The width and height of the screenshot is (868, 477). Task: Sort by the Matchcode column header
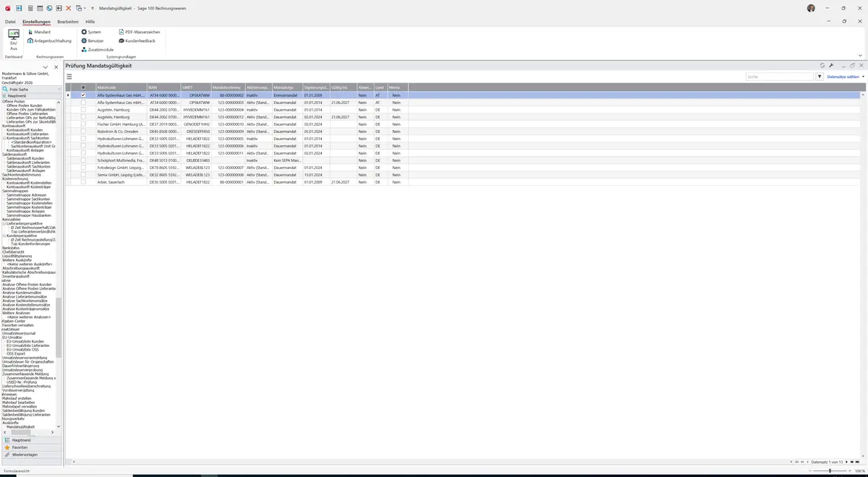121,87
